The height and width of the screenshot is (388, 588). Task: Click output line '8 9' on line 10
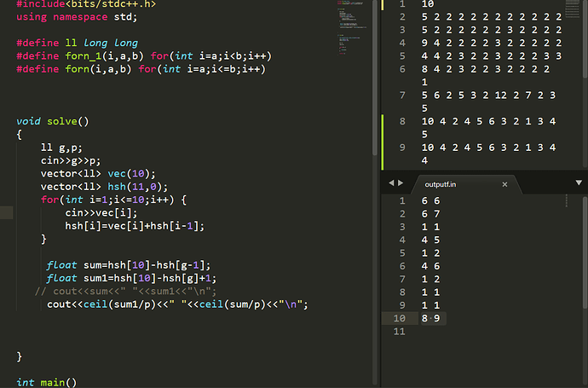point(430,318)
